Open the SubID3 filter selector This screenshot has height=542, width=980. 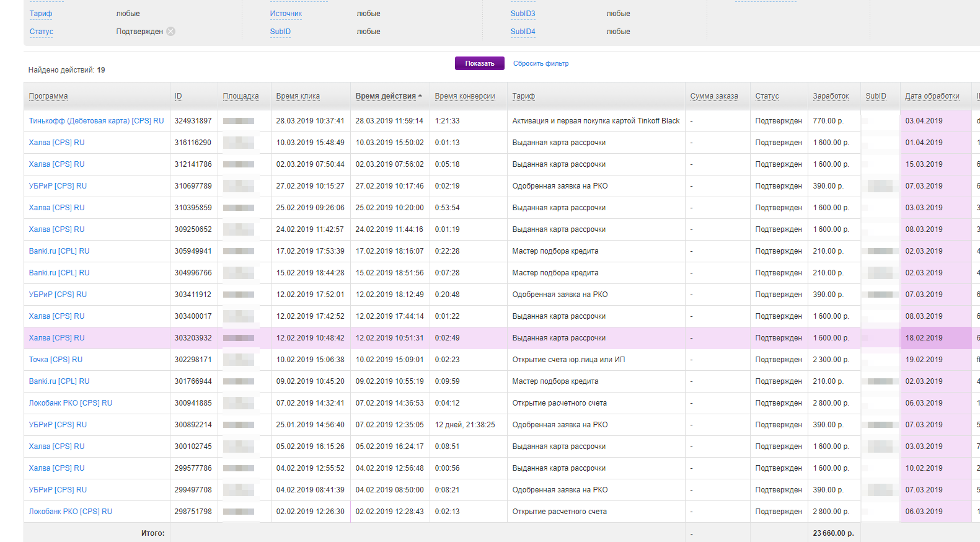click(x=523, y=14)
